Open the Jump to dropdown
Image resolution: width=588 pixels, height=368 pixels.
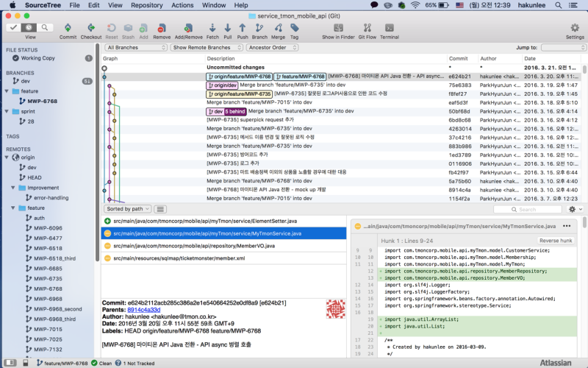point(563,48)
